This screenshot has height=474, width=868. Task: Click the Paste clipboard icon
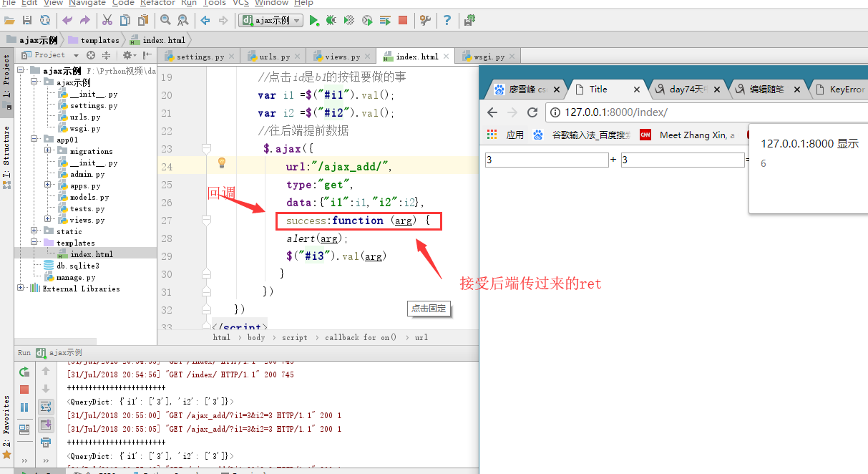point(143,20)
